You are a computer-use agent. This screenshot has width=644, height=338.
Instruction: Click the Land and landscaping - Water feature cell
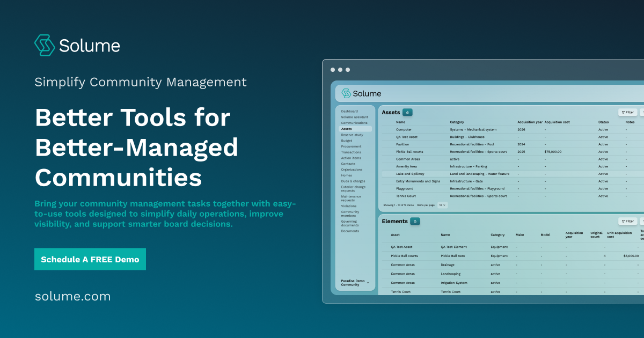(480, 174)
